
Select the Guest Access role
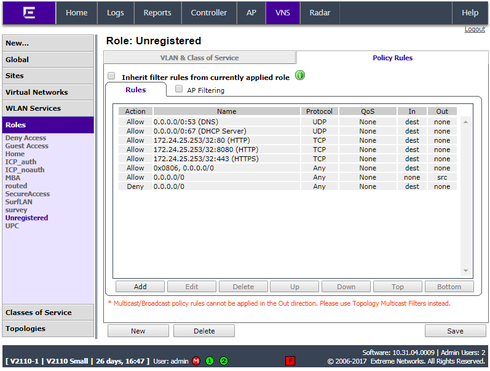tap(27, 146)
